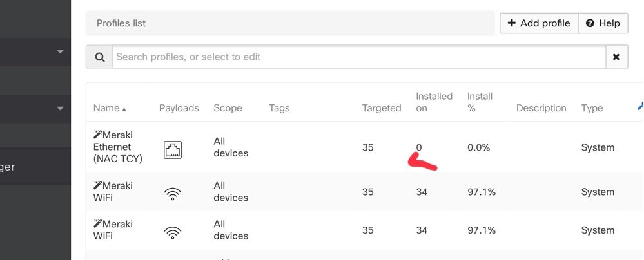Click first Meraki WiFi payload icon
This screenshot has height=260, width=644.
coord(173,193)
